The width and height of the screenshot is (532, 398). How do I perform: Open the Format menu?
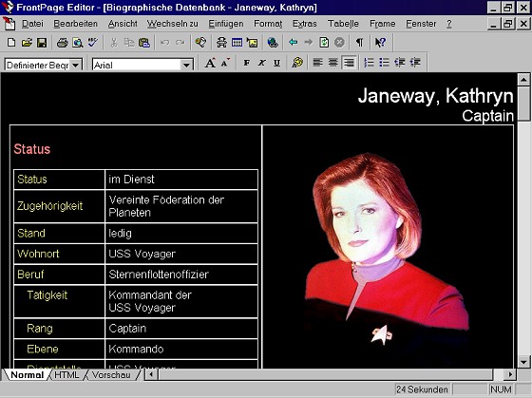coord(268,24)
